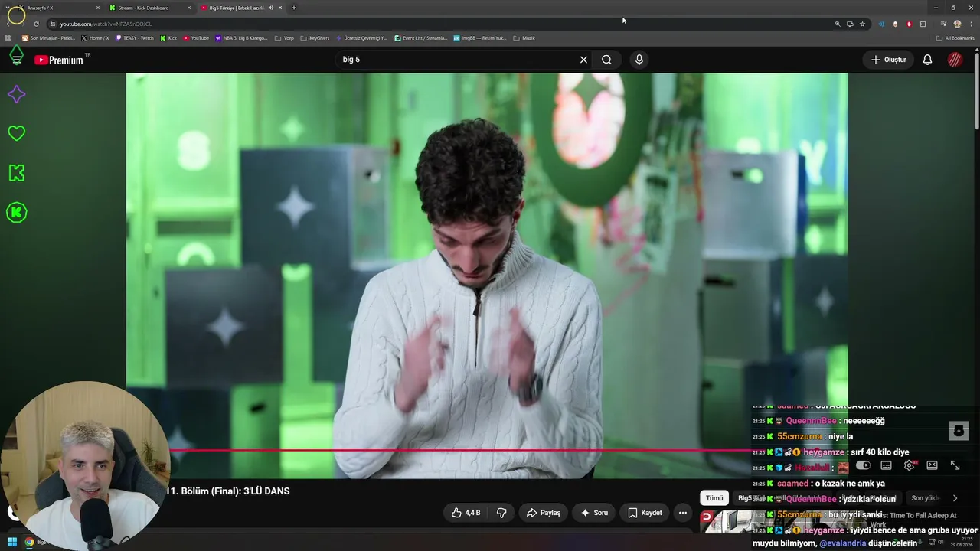Open the YouTube guide hamburger menu
The width and height of the screenshot is (980, 551).
coord(17,60)
